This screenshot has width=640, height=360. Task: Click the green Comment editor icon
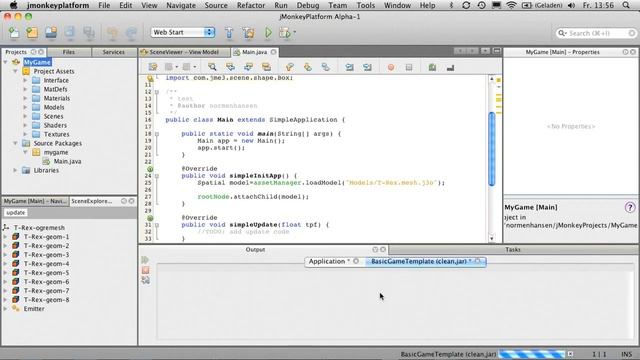(x=432, y=67)
